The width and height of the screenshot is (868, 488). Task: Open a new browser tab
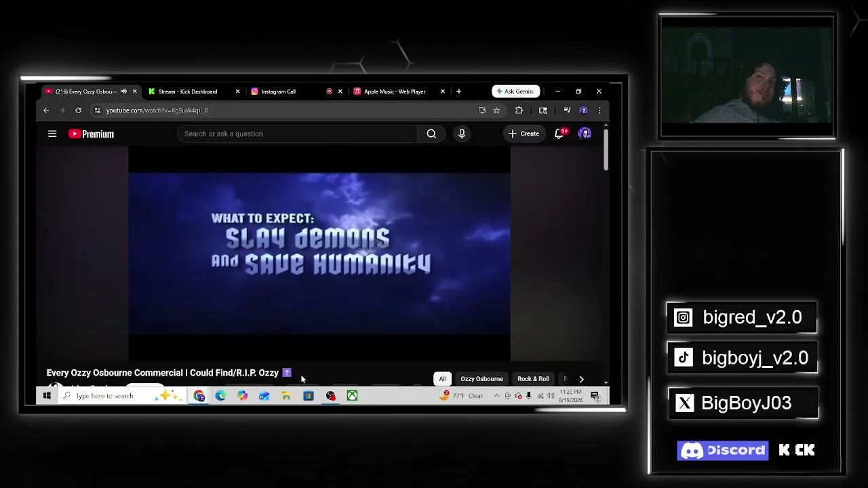click(458, 91)
